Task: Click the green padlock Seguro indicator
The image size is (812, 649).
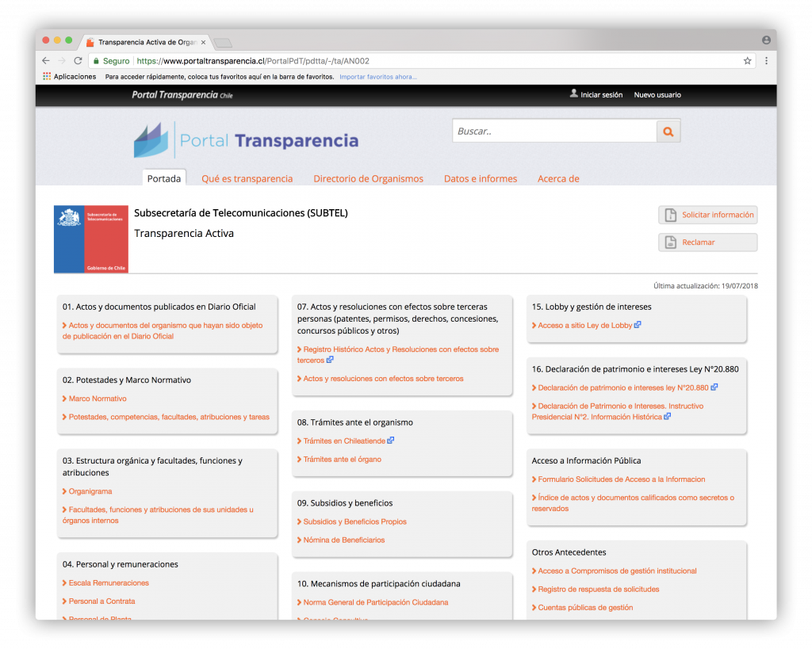Action: pos(111,61)
